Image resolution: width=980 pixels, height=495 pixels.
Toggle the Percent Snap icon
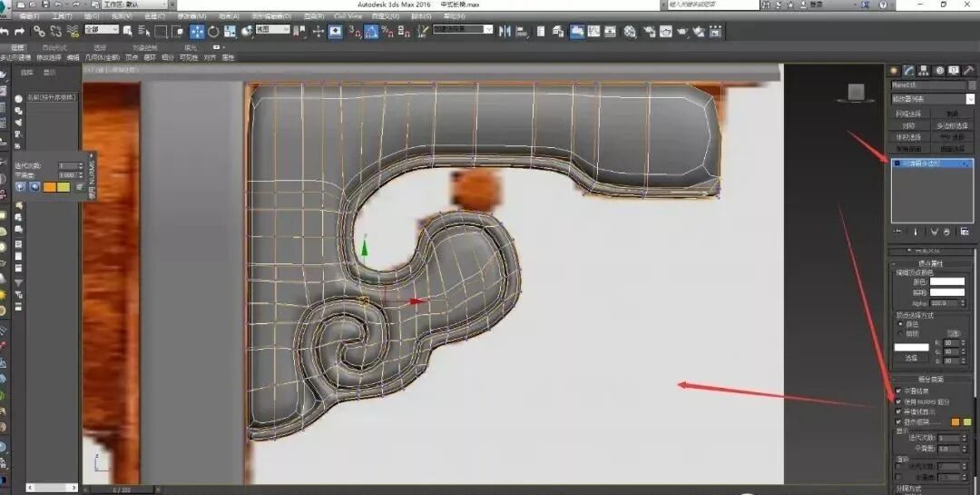387,31
